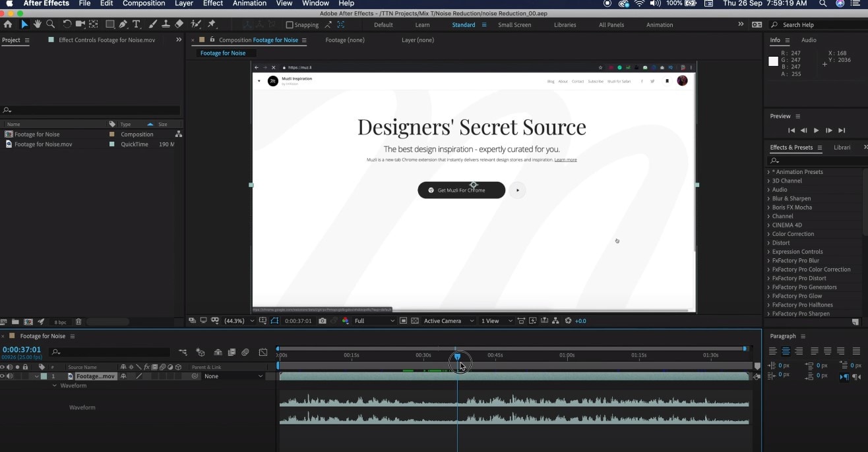
Task: Open Parent & Link None dropdown
Action: [233, 376]
